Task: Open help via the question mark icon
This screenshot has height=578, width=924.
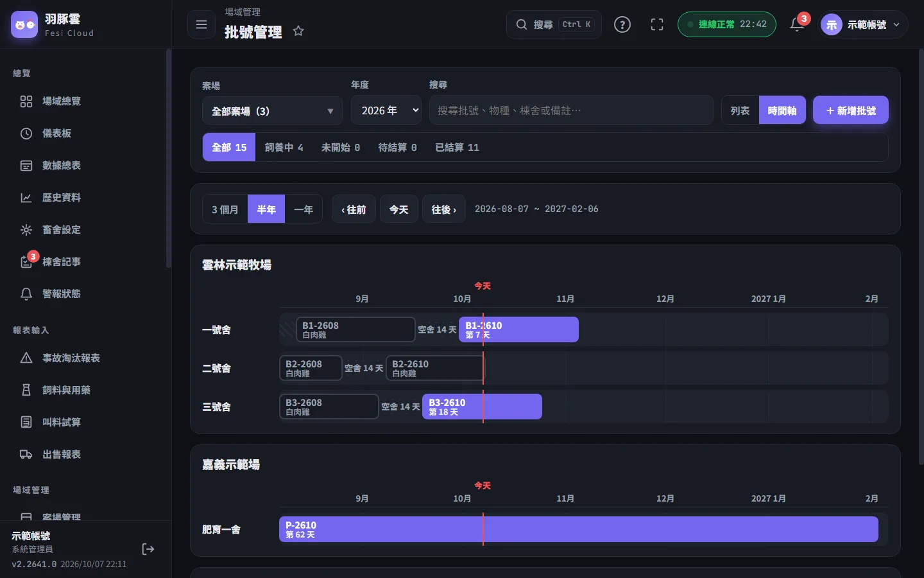Action: (622, 24)
